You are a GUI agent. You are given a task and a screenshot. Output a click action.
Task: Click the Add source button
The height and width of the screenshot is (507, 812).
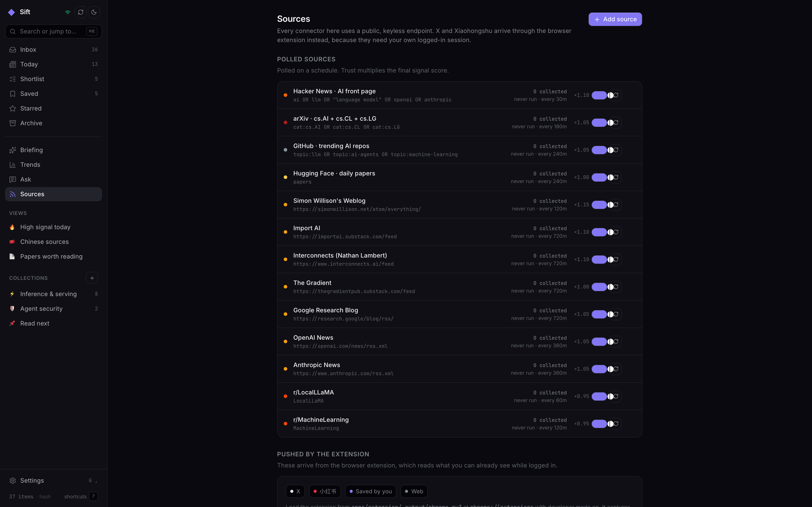[615, 19]
